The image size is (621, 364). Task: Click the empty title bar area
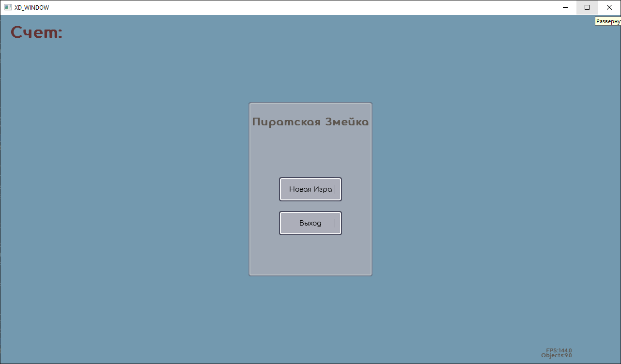coord(291,8)
